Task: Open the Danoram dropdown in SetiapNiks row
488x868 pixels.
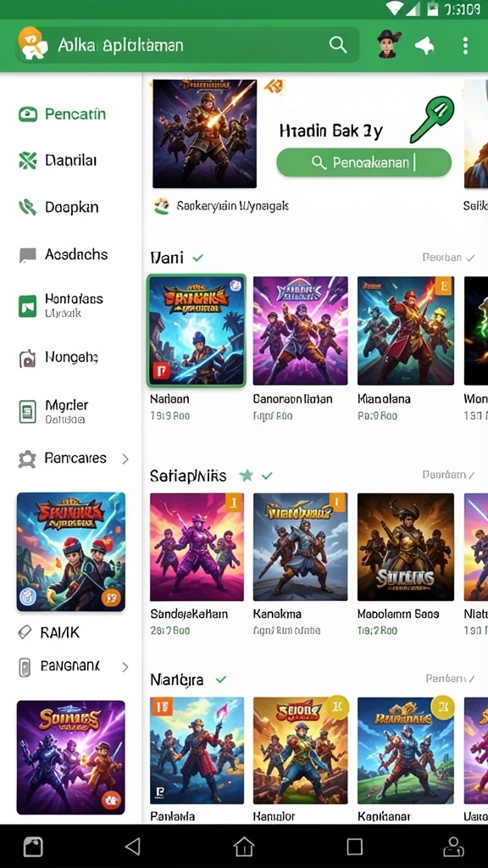Action: coord(449,475)
